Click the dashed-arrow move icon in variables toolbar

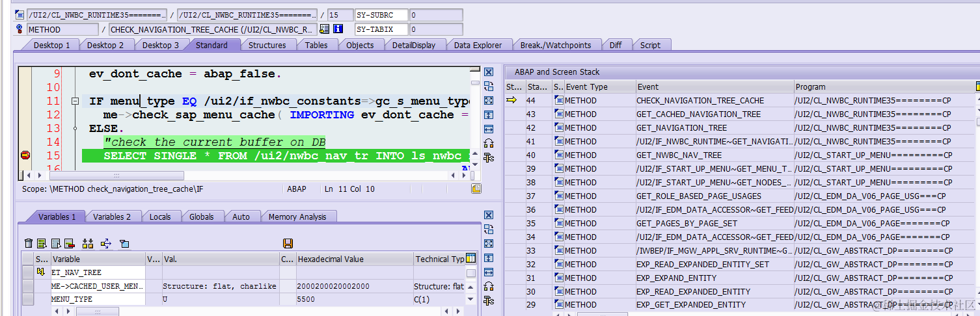pos(106,243)
